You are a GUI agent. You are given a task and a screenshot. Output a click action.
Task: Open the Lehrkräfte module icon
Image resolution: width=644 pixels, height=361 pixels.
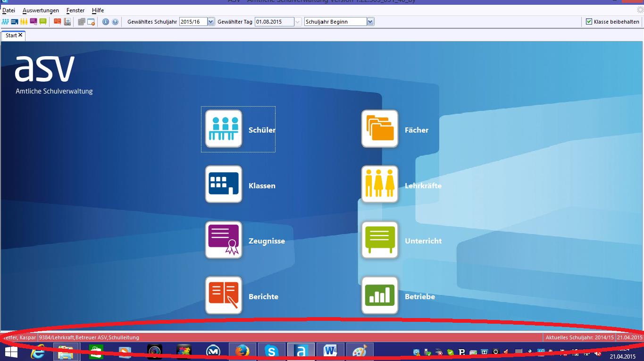point(380,185)
